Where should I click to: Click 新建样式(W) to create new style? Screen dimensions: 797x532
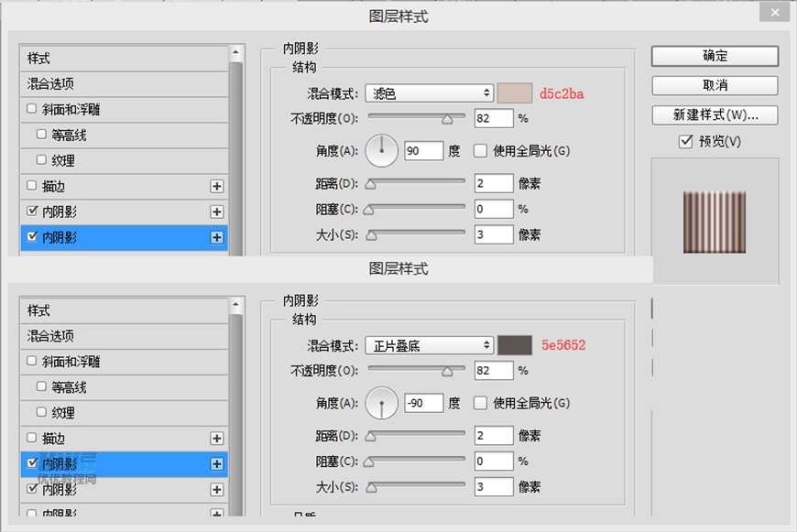(715, 114)
